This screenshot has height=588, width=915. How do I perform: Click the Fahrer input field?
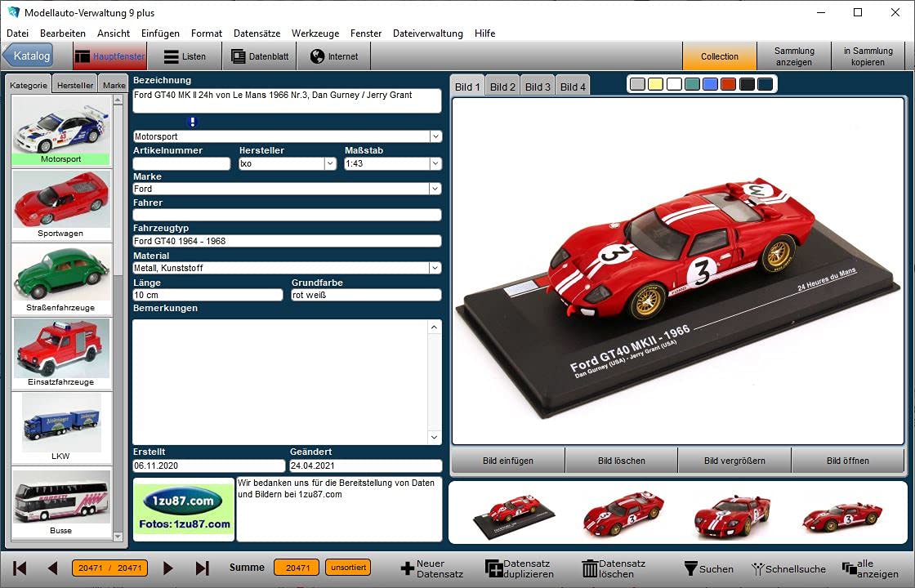[x=287, y=215]
